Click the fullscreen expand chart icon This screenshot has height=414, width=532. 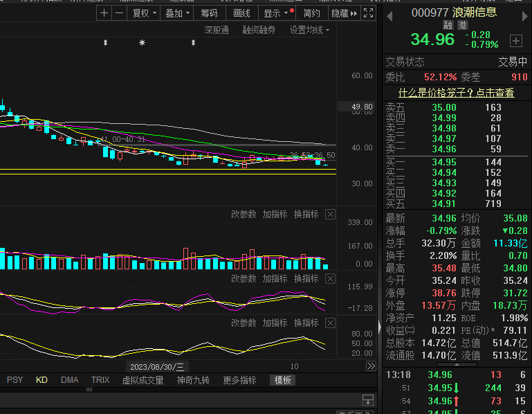click(369, 13)
